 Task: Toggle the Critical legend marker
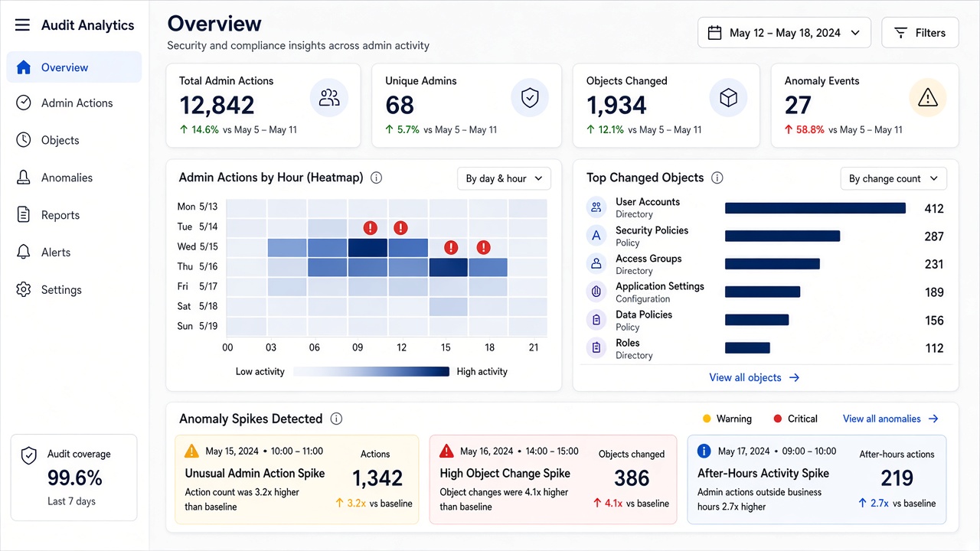pos(778,419)
